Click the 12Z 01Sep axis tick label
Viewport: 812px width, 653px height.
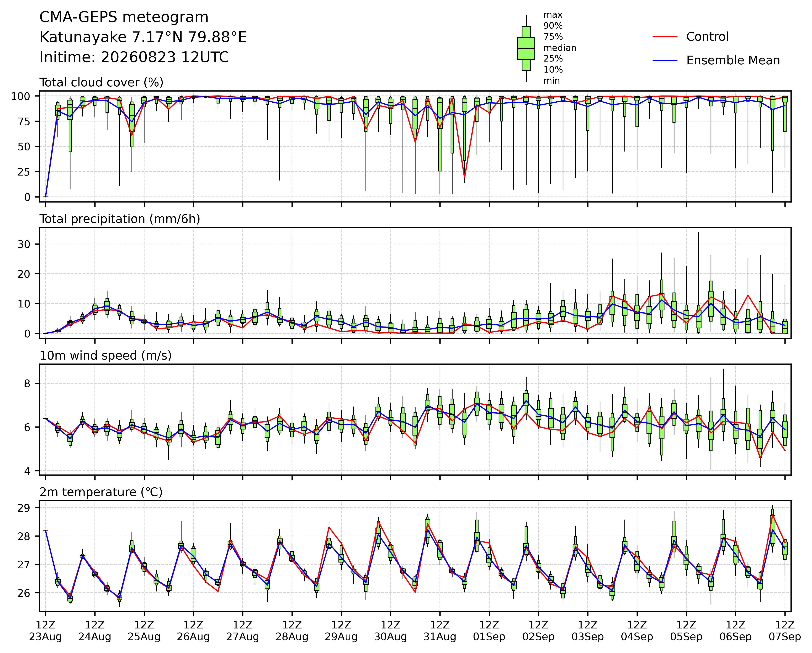(x=489, y=631)
